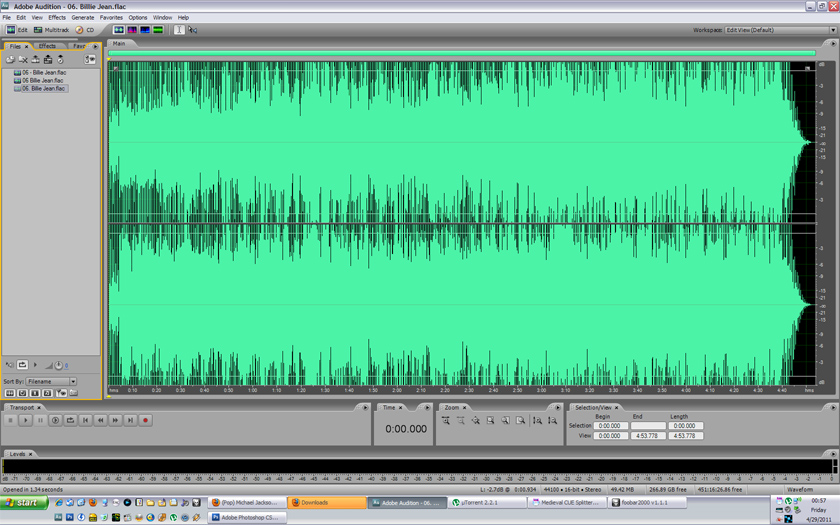Click Selection End time field

[648, 426]
